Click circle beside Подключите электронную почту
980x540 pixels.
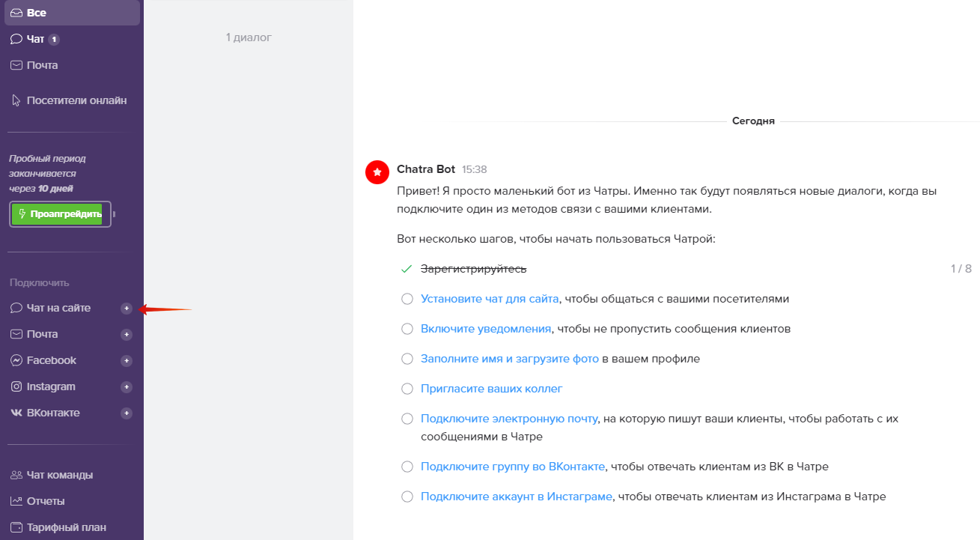click(x=407, y=419)
